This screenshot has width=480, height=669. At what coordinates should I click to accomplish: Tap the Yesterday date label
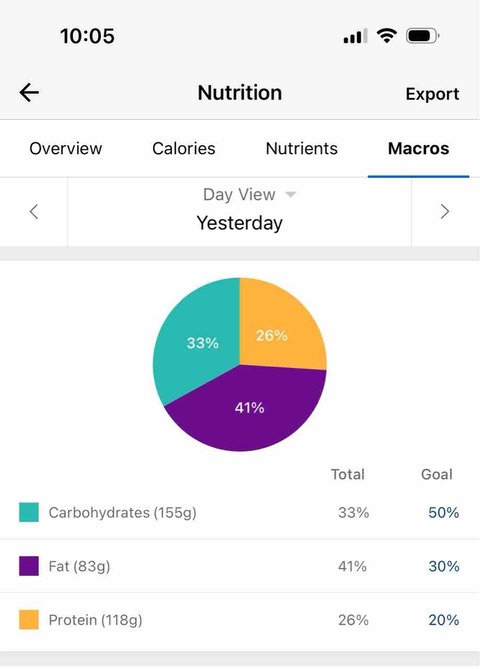tap(239, 223)
